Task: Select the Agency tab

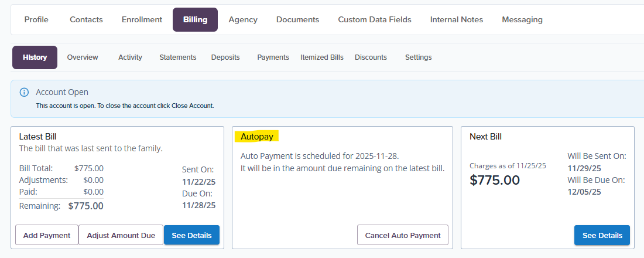Action: click(x=243, y=19)
